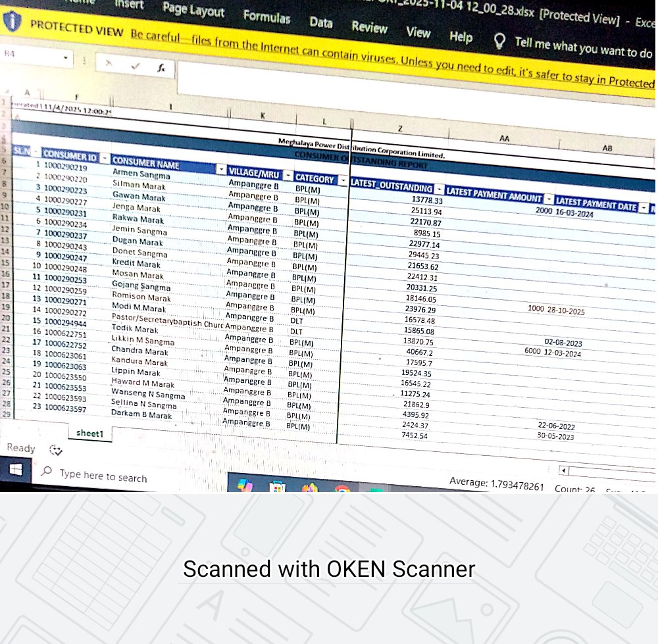Click the accessibility checker icon near Ready
The image size is (658, 644).
pyautogui.click(x=55, y=450)
